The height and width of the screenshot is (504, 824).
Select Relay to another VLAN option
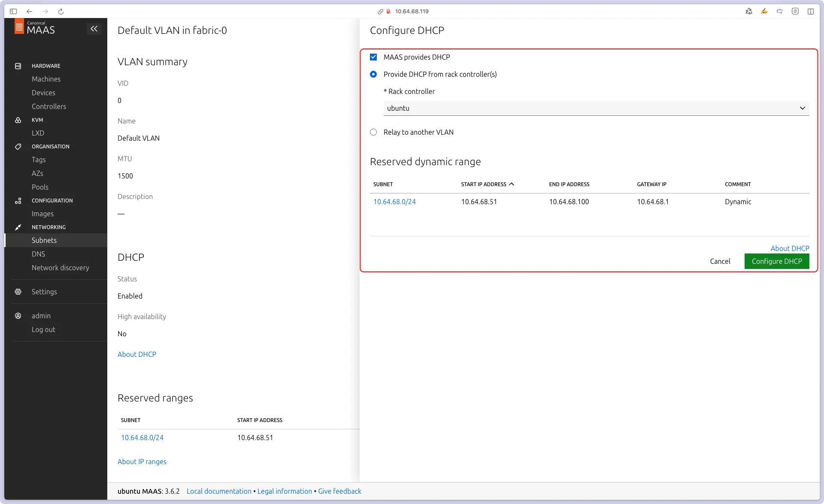373,132
